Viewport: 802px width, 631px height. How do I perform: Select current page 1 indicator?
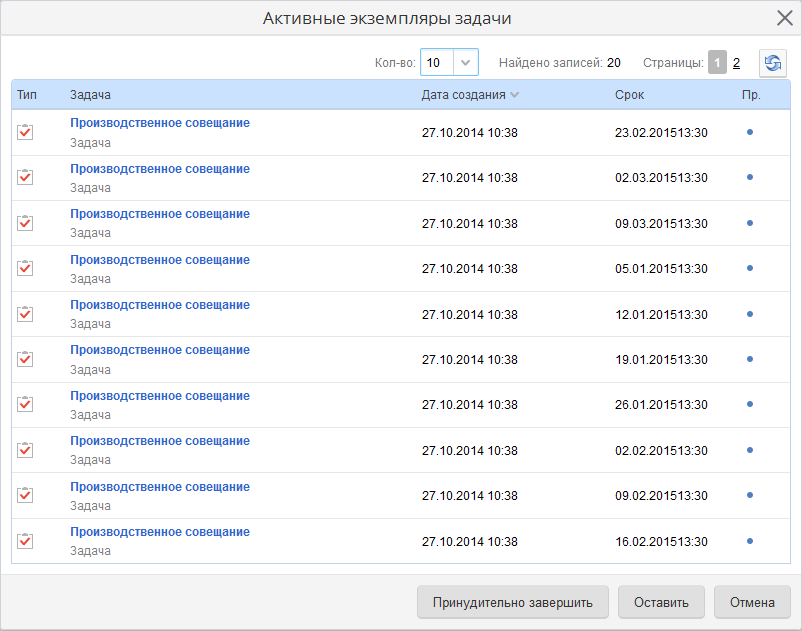pyautogui.click(x=717, y=63)
